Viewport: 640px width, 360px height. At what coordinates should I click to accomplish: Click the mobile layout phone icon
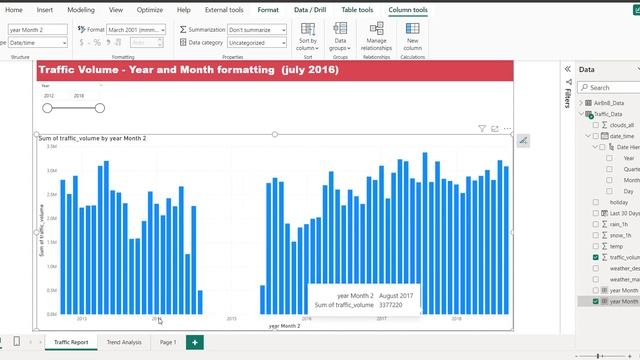[17, 341]
